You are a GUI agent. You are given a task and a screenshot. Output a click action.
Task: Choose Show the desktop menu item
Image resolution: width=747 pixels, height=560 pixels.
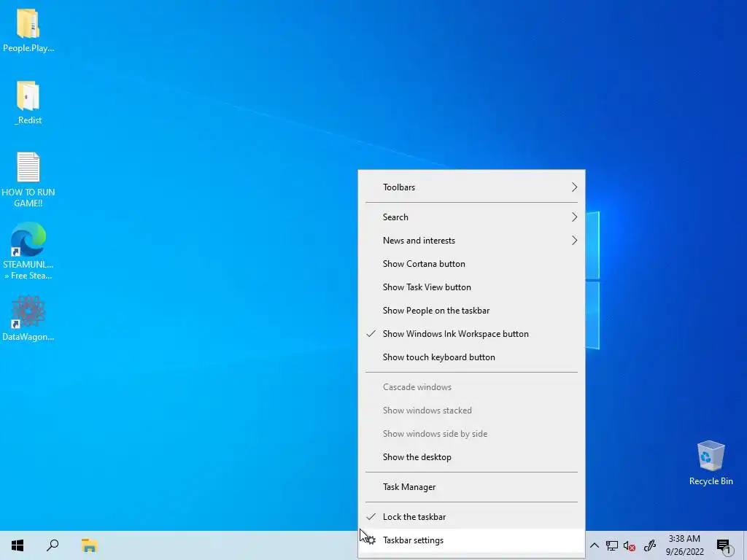(471, 457)
